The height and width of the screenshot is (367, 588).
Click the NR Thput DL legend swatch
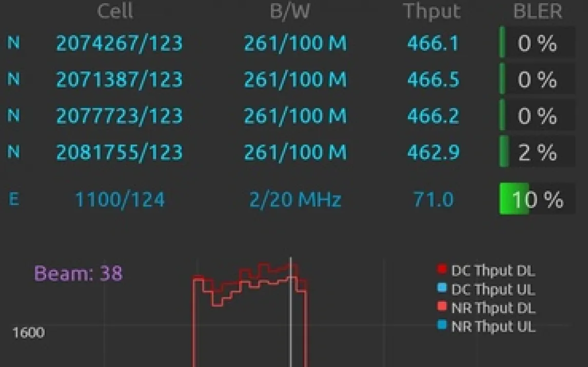(x=442, y=307)
